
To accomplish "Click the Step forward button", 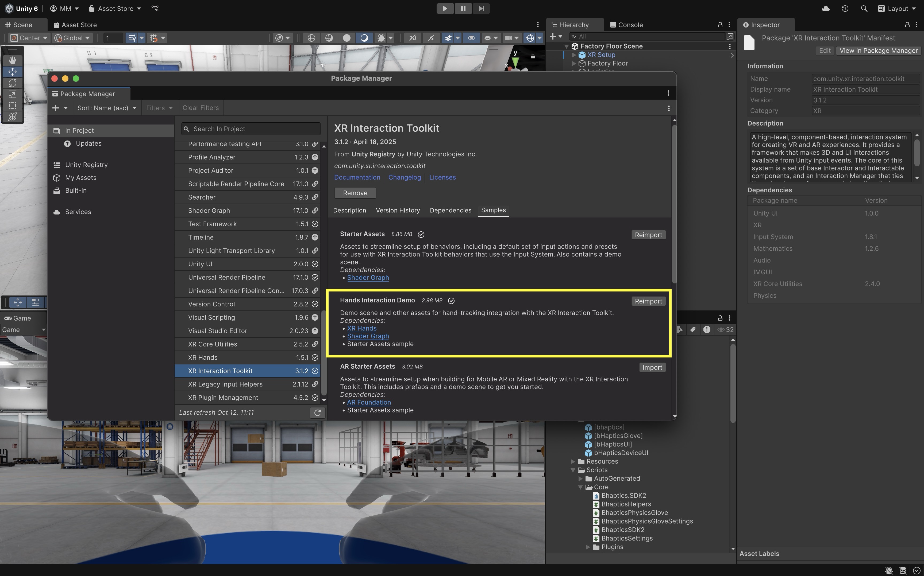I will pos(481,8).
